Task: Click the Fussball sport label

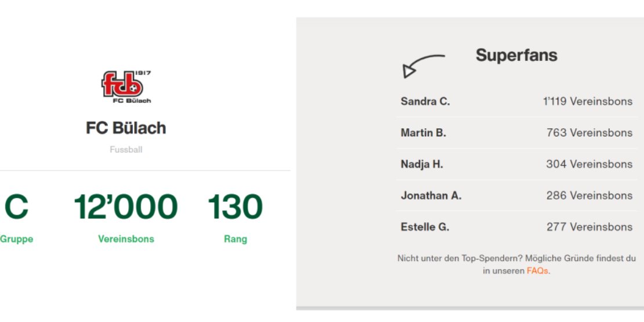Action: pos(126,150)
